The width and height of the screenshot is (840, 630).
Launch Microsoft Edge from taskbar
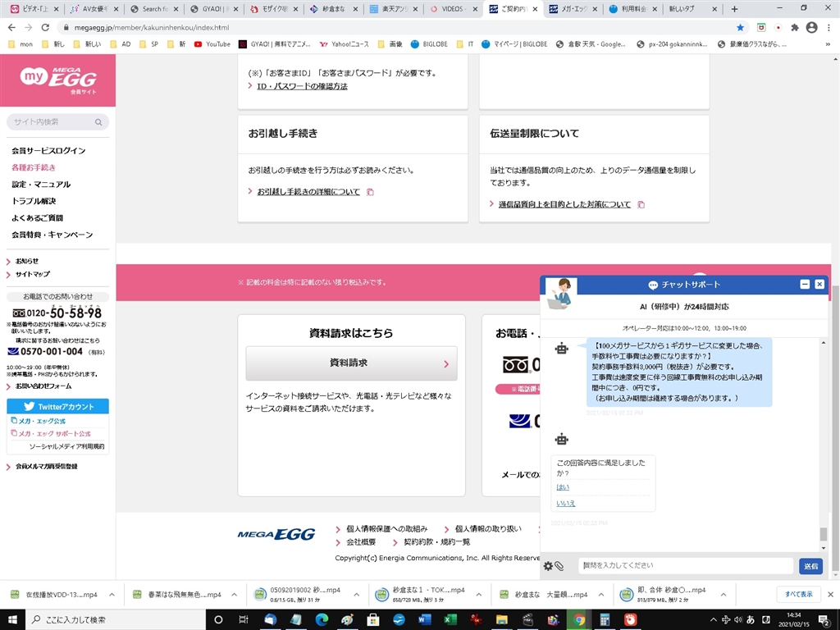pos(322,620)
